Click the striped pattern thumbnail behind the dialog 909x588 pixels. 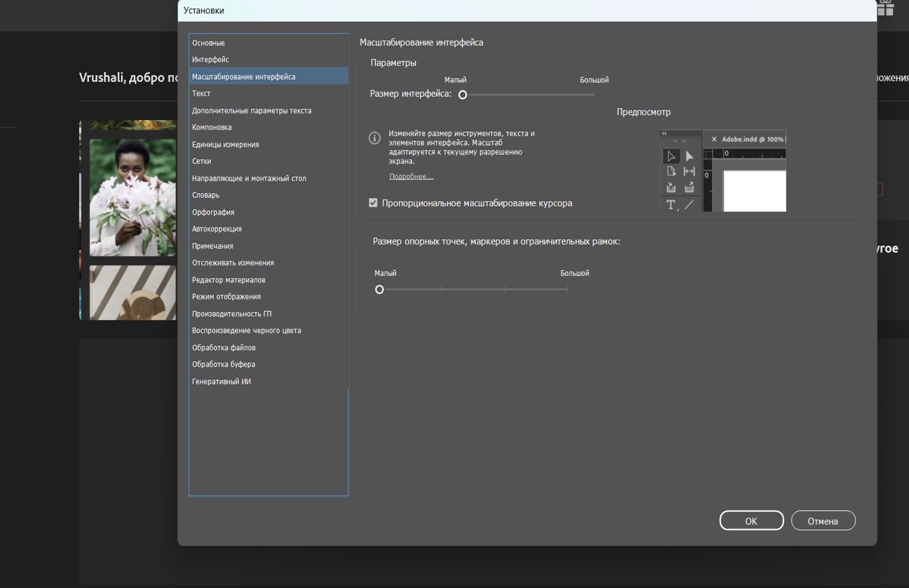click(x=133, y=293)
